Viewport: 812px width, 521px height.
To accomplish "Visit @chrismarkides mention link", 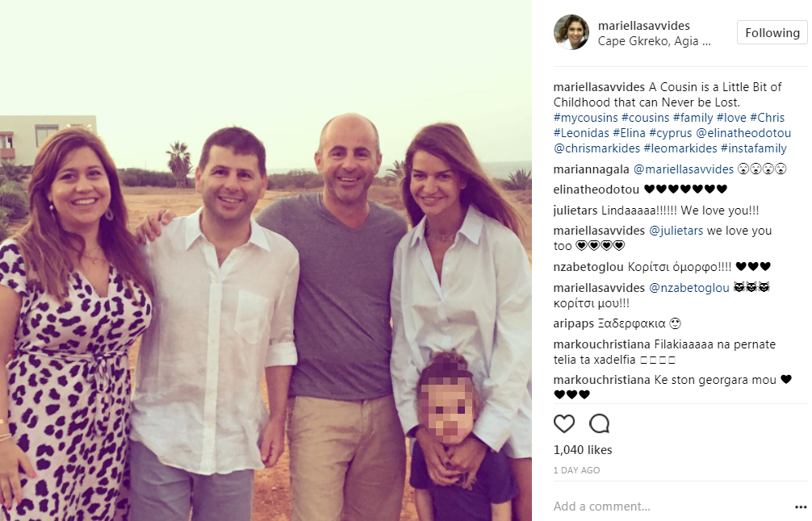I will pos(596,148).
